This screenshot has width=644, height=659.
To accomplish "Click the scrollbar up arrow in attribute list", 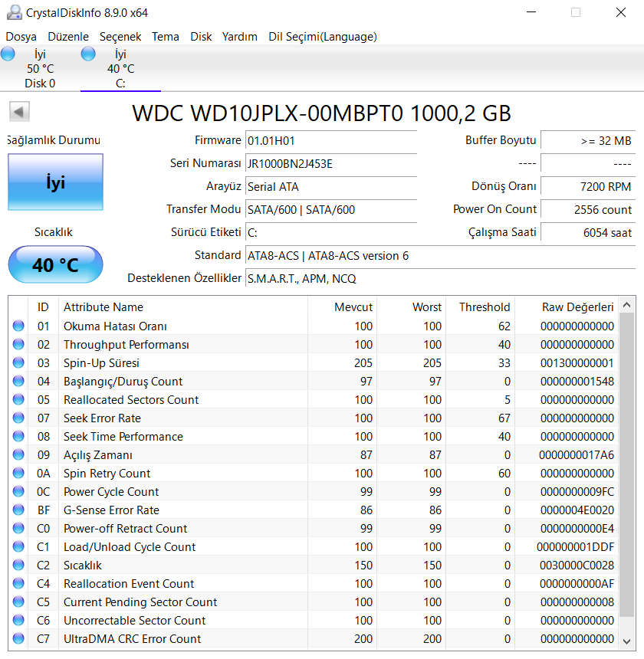I will coord(627,305).
